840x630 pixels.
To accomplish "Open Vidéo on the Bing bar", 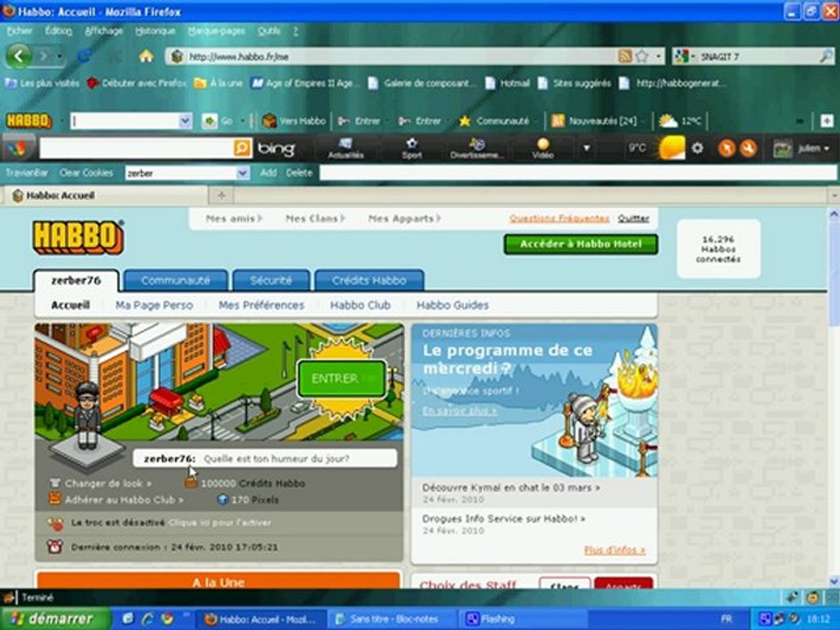I will pyautogui.click(x=542, y=149).
